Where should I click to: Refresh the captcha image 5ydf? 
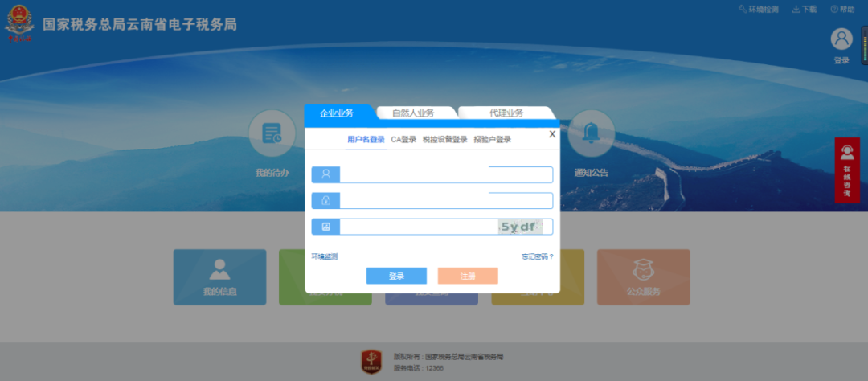[519, 227]
